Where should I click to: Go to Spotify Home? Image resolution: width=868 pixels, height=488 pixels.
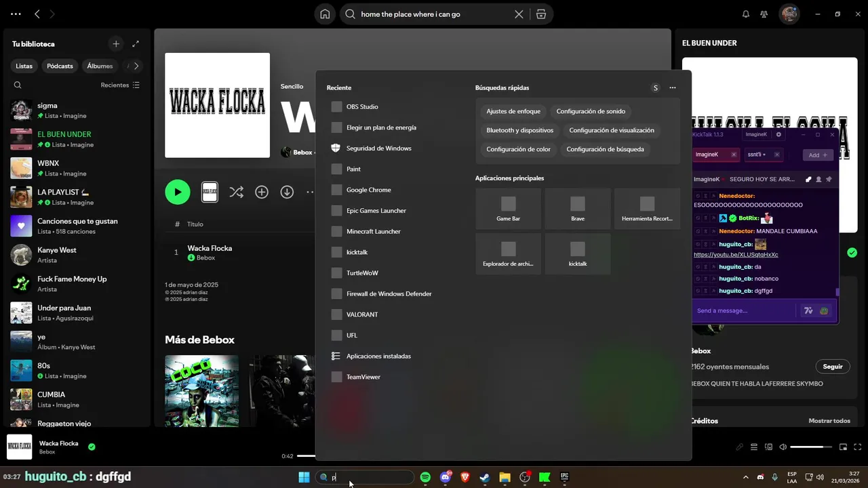coord(325,14)
